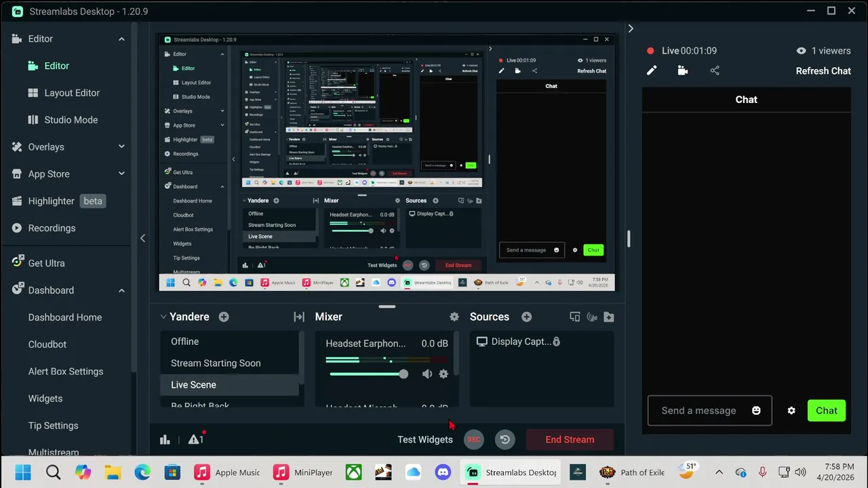
Task: Open Headset Earphone source settings gear
Action: (x=443, y=374)
